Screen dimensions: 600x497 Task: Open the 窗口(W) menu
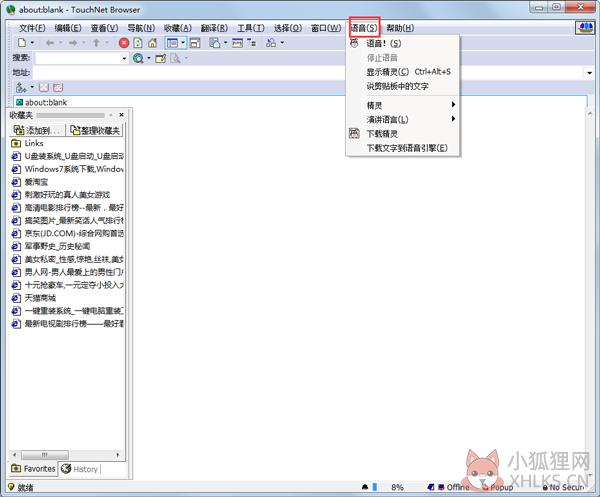coord(326,28)
